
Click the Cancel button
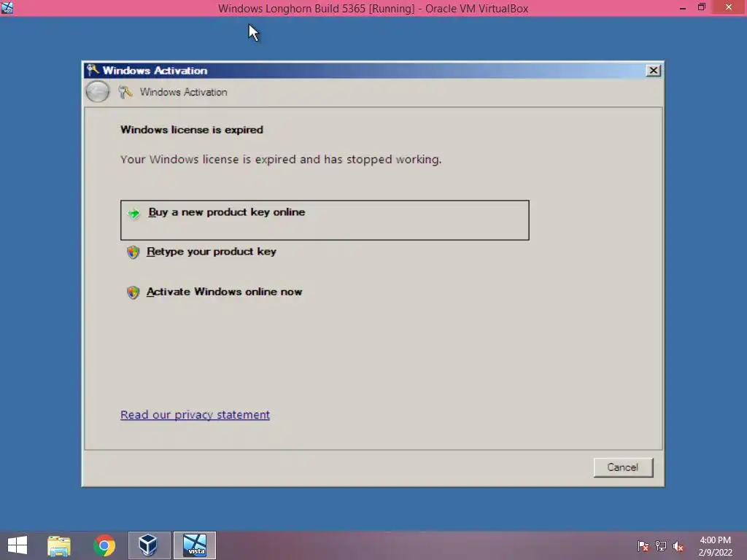pyautogui.click(x=623, y=467)
